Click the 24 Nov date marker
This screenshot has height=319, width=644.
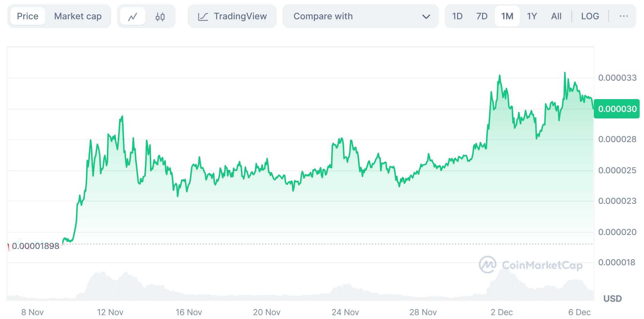click(345, 312)
